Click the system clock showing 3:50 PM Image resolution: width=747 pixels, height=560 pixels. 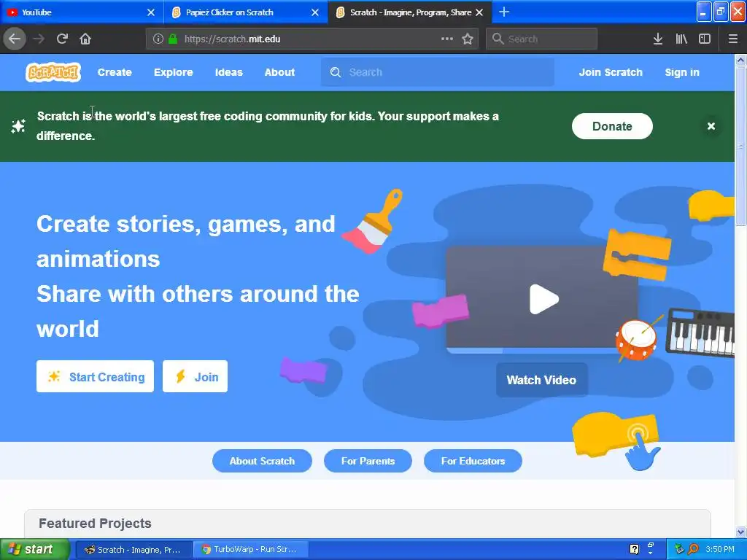[720, 550]
